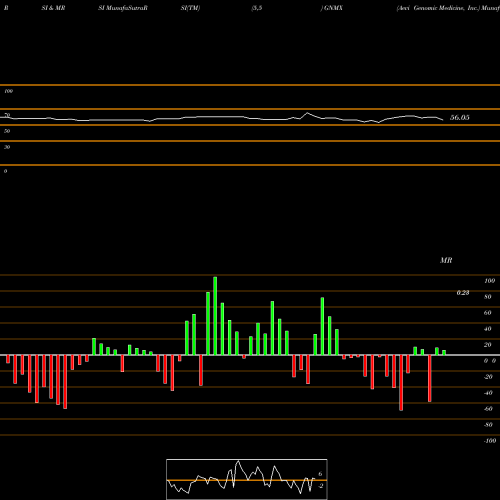Click the MR label above the histogram
This screenshot has width=500, height=500.
[x=446, y=260]
